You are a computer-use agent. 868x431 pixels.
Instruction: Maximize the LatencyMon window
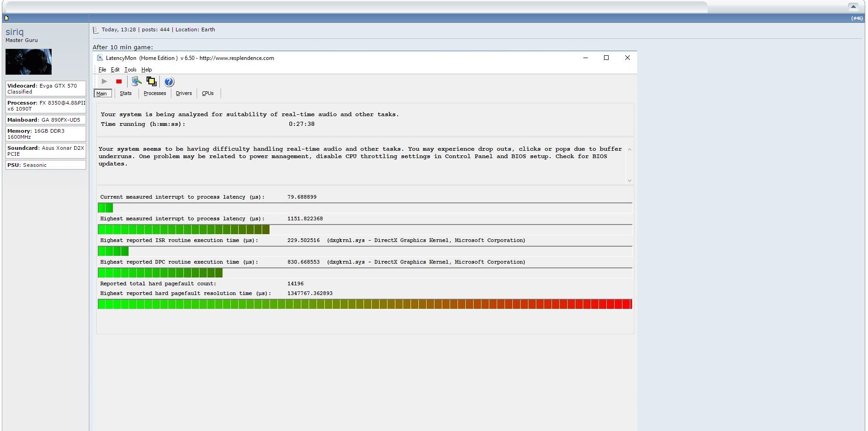tap(606, 58)
